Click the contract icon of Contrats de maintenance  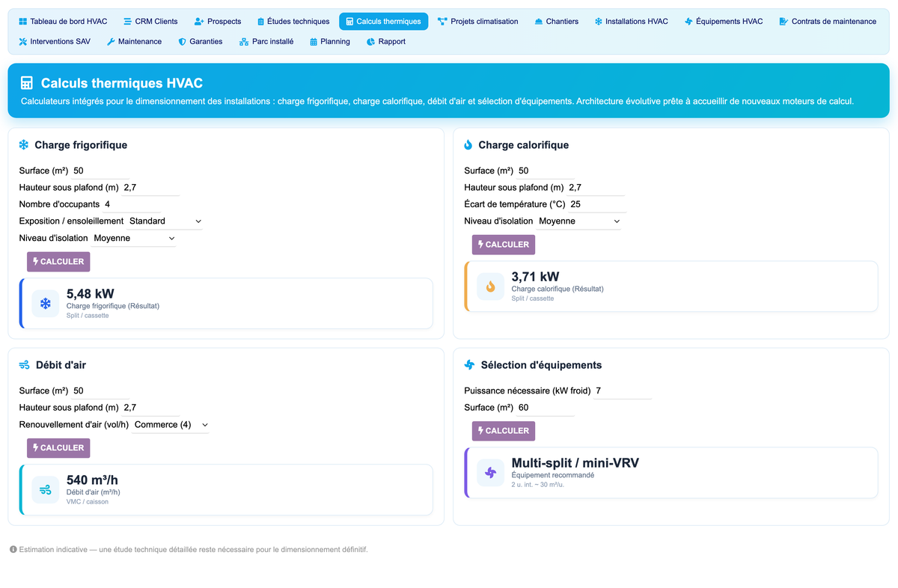(784, 22)
